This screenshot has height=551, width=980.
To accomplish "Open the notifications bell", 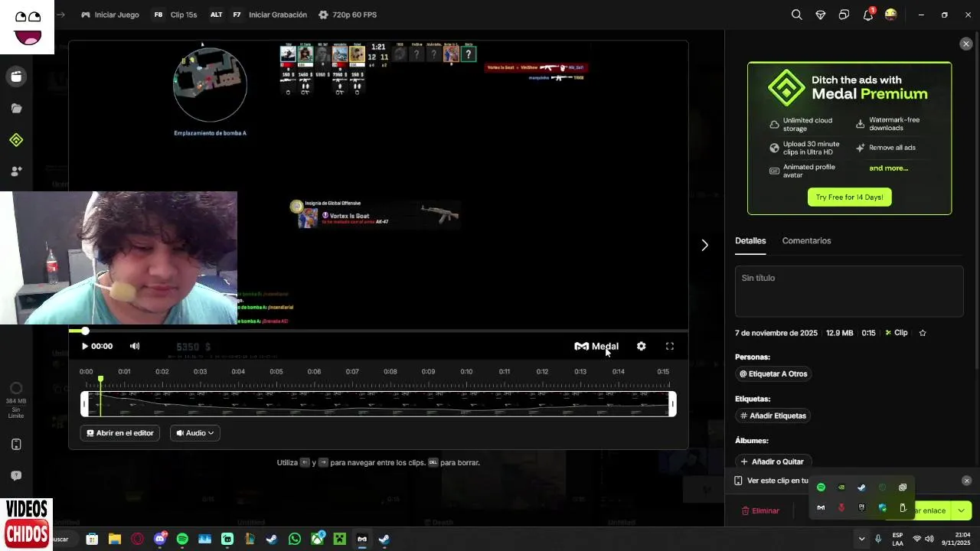I will tap(868, 15).
